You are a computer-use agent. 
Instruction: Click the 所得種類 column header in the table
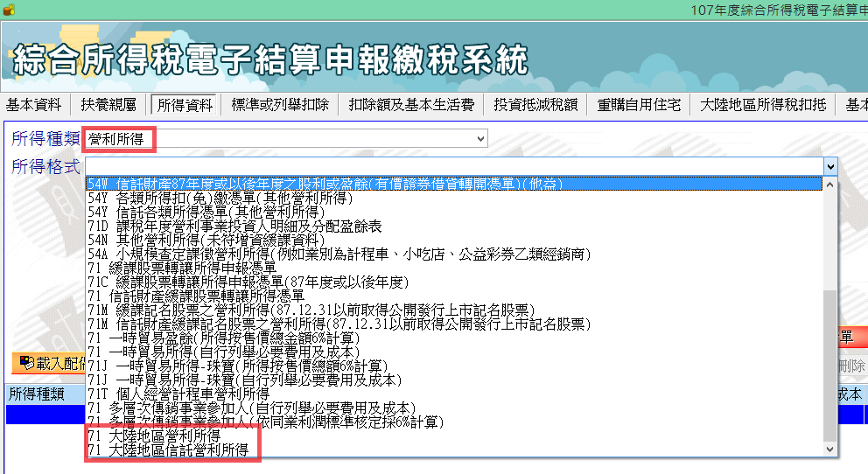coord(37,394)
